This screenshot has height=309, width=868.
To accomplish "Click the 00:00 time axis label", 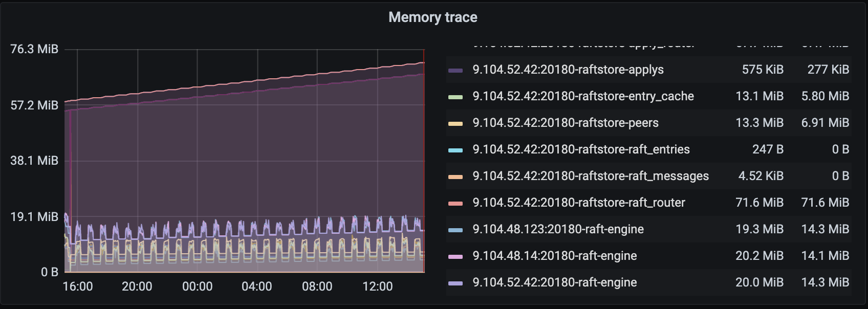I will 198,286.
